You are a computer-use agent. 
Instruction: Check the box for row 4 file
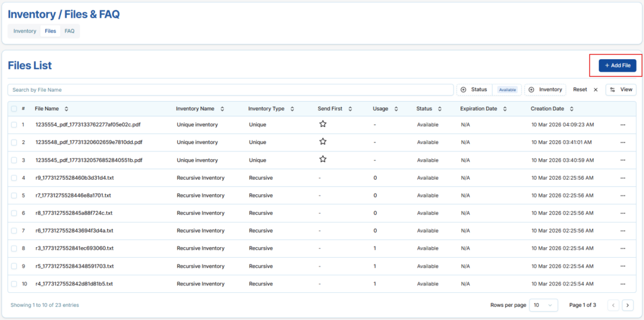point(14,178)
